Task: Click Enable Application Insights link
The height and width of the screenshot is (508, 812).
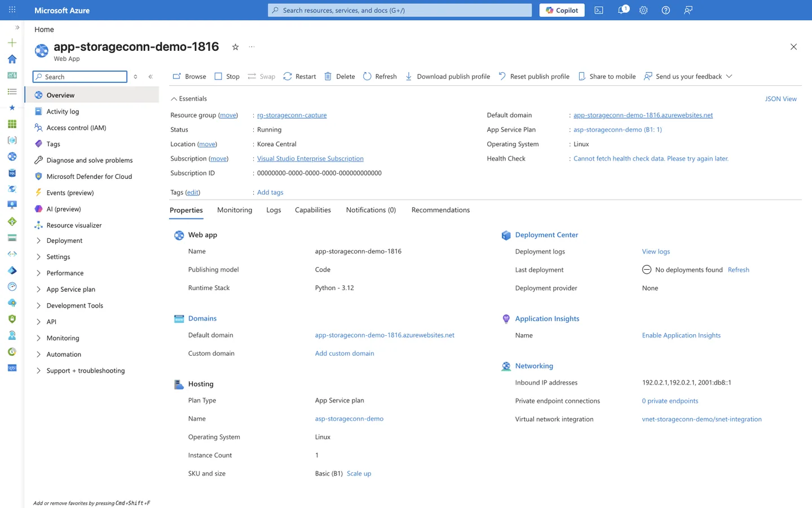Action: click(x=681, y=335)
